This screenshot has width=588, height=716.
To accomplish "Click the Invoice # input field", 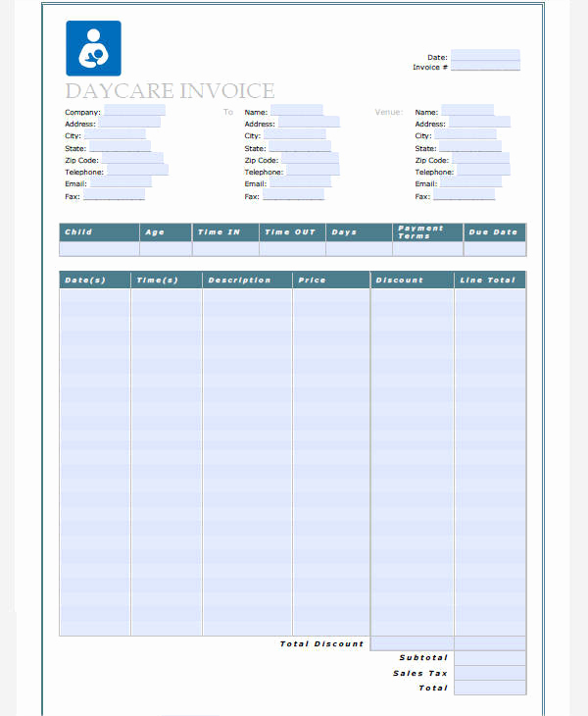I will pos(485,66).
